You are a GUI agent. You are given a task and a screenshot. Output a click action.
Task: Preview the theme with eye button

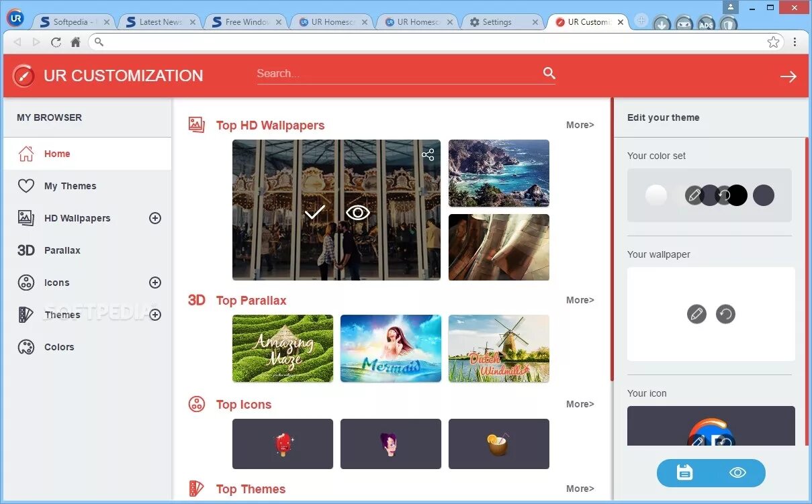tap(737, 472)
